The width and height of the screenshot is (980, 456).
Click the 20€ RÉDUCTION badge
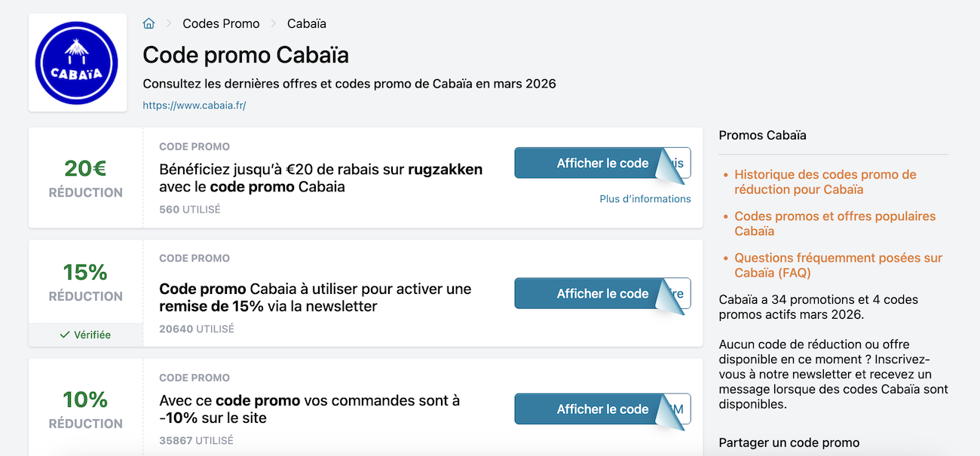click(x=85, y=178)
